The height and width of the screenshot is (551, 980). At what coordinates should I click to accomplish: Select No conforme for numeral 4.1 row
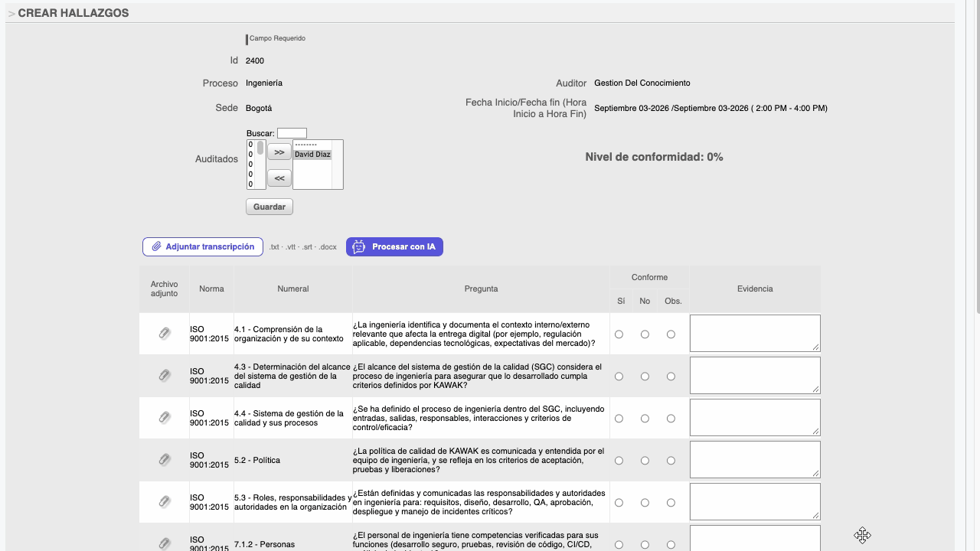click(645, 334)
